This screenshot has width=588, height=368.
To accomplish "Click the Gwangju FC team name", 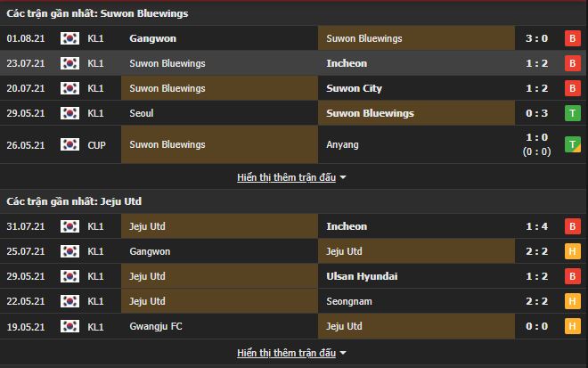I will [x=155, y=326].
